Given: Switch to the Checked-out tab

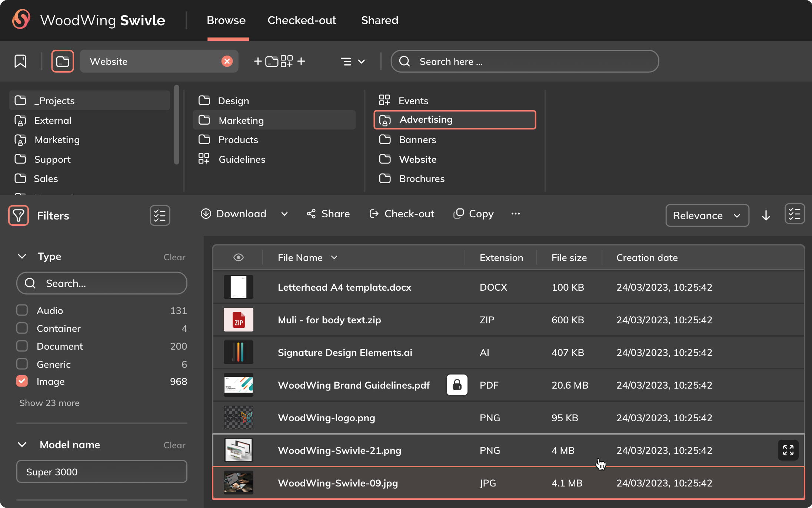Looking at the screenshot, I should click(302, 20).
